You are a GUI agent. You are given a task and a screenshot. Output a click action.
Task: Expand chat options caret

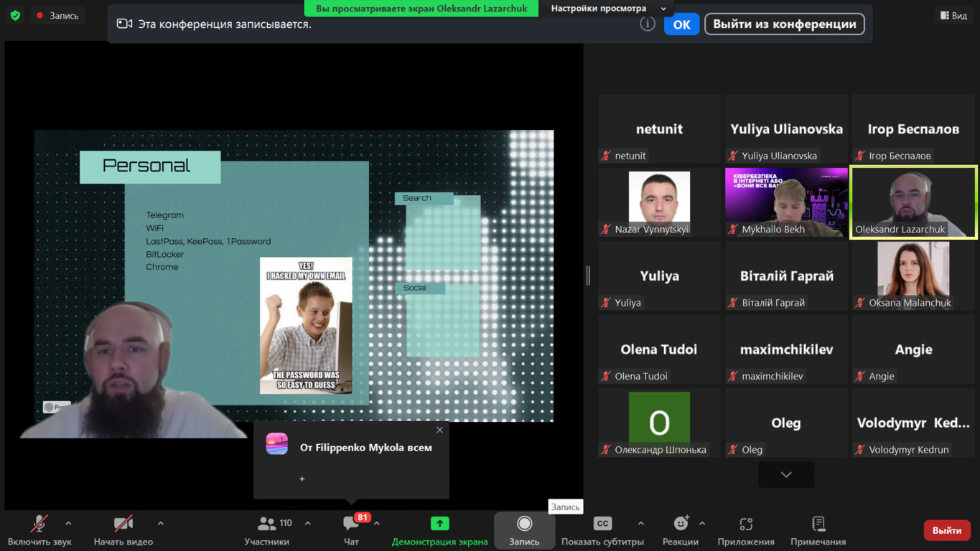[377, 524]
